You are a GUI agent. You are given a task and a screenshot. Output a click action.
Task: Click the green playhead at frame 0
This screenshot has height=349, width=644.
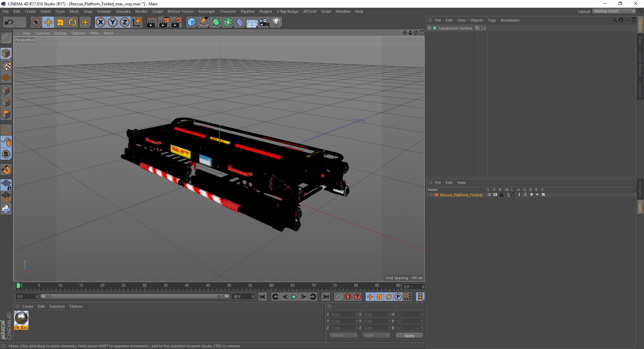click(18, 286)
